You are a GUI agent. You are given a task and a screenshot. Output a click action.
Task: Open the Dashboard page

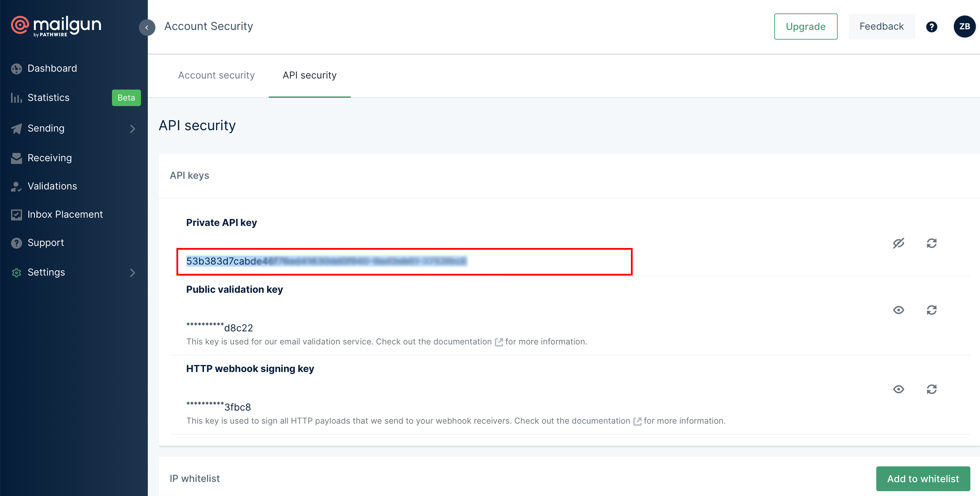click(52, 69)
